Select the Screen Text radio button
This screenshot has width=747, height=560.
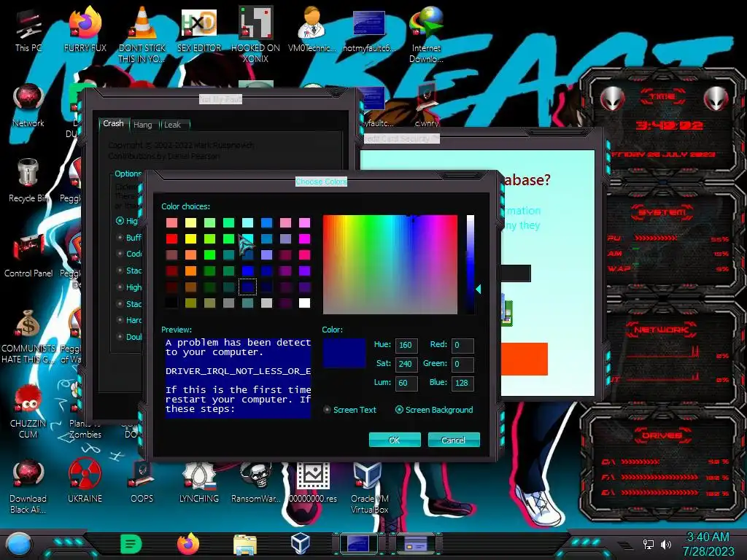coord(350,410)
